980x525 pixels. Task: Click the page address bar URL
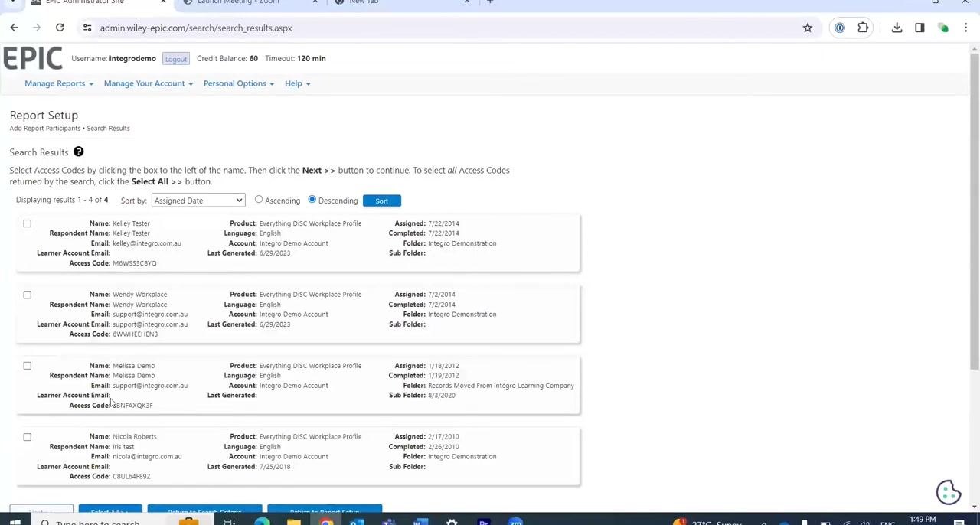(196, 28)
